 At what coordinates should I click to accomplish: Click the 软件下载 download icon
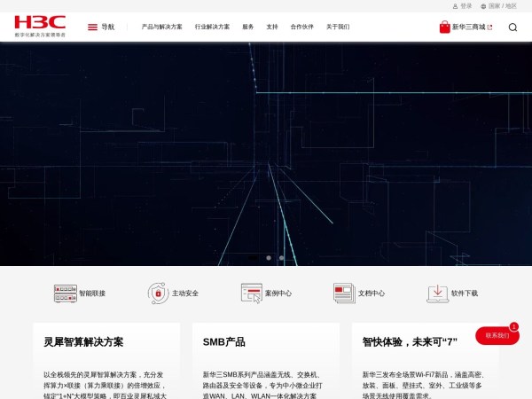437,293
